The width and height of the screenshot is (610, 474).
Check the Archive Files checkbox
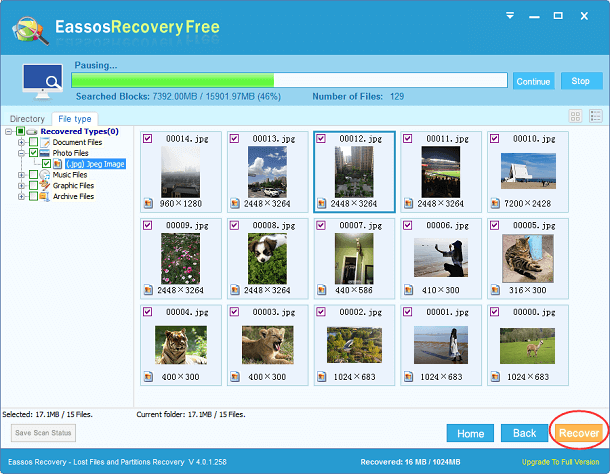click(x=33, y=196)
